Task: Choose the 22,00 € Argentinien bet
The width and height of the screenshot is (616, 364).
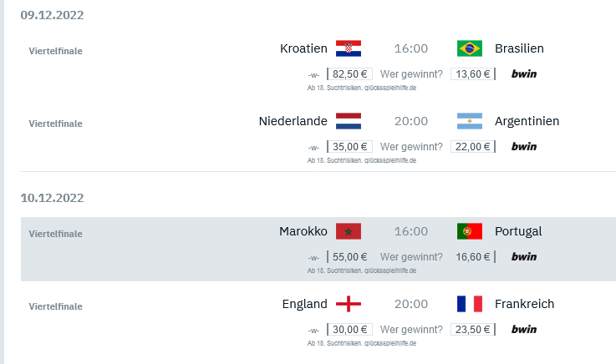Action: [473, 146]
